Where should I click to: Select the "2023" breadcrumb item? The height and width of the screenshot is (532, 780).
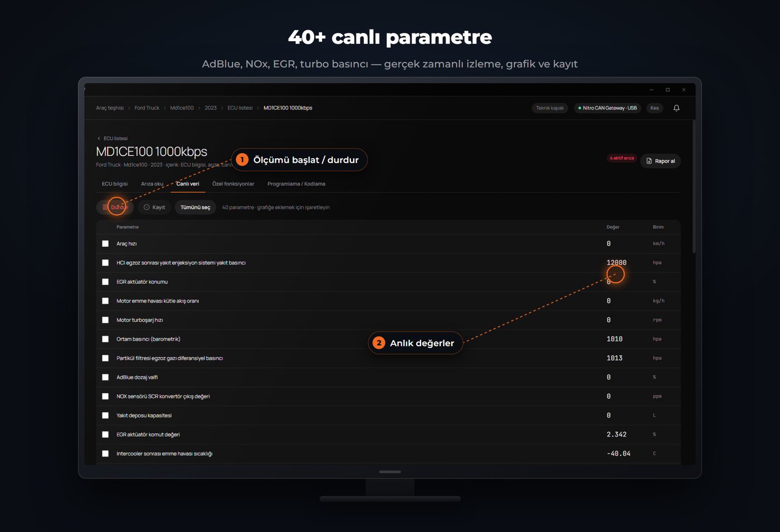click(211, 108)
